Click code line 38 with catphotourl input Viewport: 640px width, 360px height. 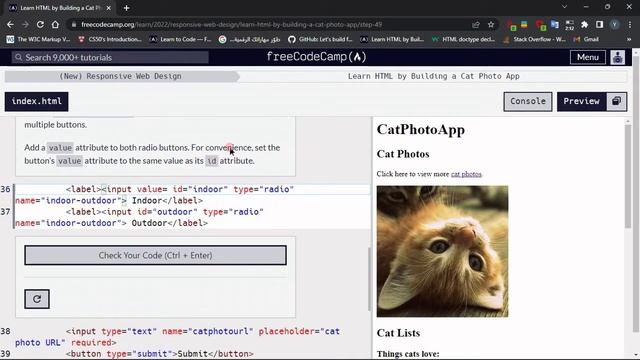192,337
